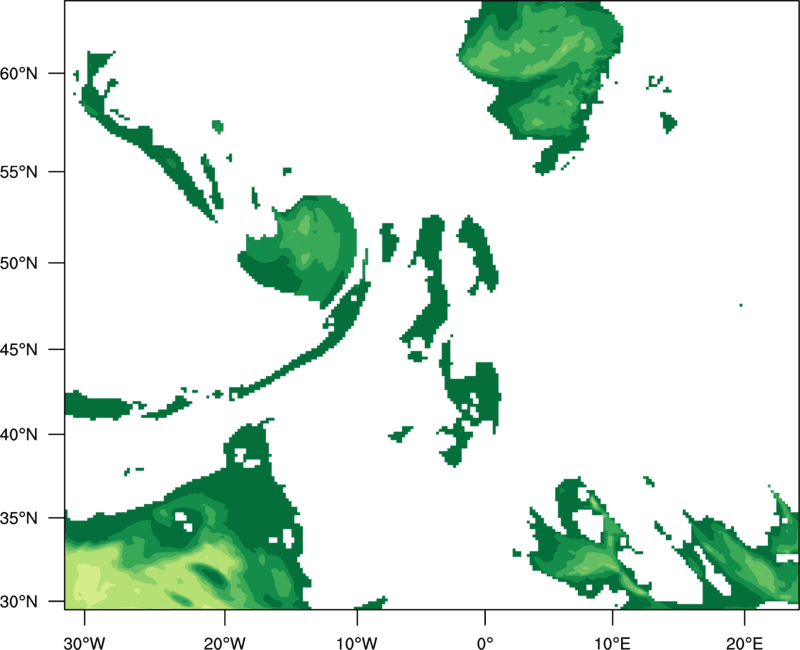Click the 10°W longitude label
Viewport: 800px width, 650px height.
[357, 643]
